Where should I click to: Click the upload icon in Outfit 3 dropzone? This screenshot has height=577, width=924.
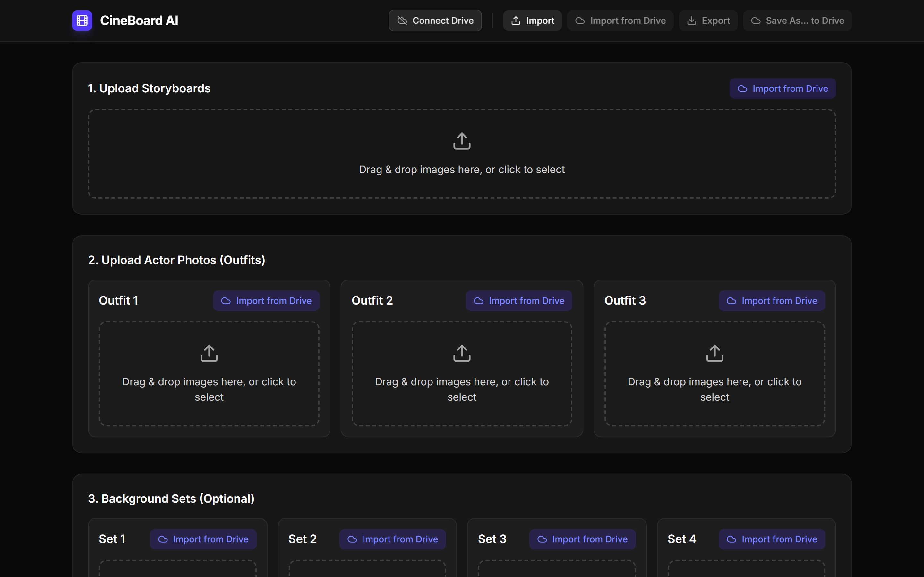[714, 353]
